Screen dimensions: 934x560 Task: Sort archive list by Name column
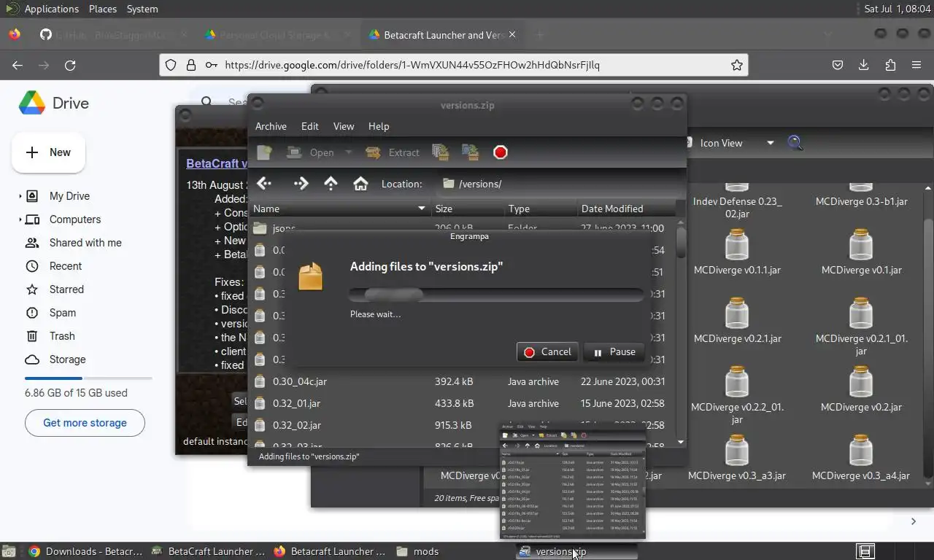coord(340,209)
